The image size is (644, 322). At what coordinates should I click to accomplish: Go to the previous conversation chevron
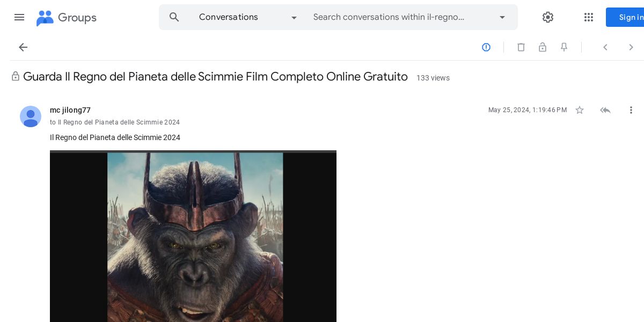pyautogui.click(x=605, y=47)
